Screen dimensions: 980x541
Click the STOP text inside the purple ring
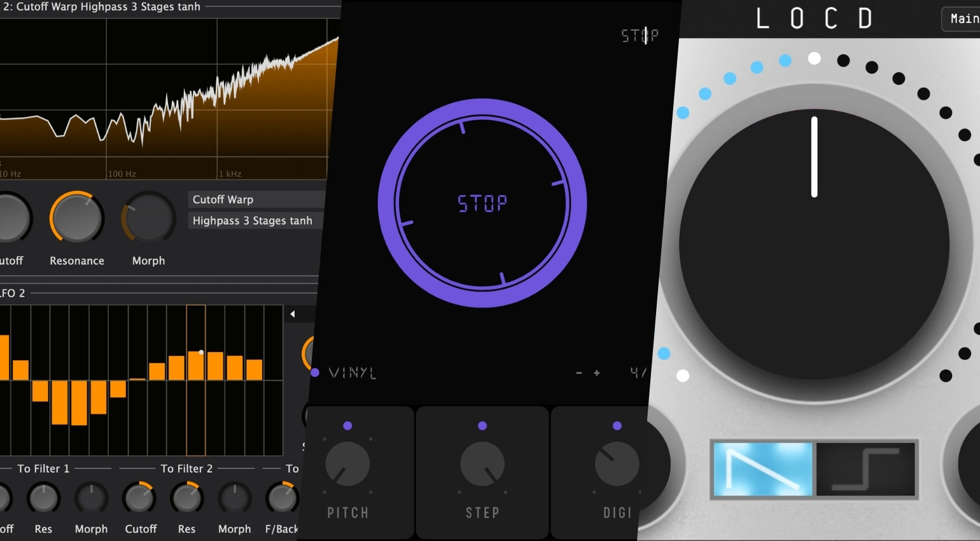click(482, 204)
